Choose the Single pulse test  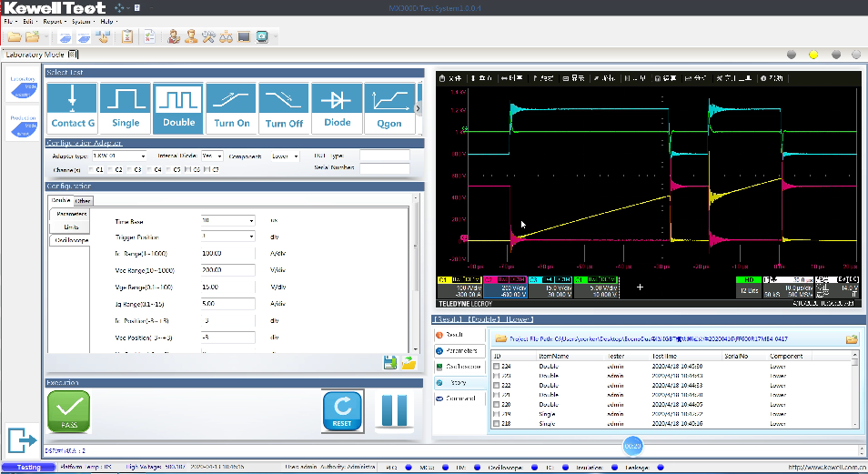(x=126, y=108)
